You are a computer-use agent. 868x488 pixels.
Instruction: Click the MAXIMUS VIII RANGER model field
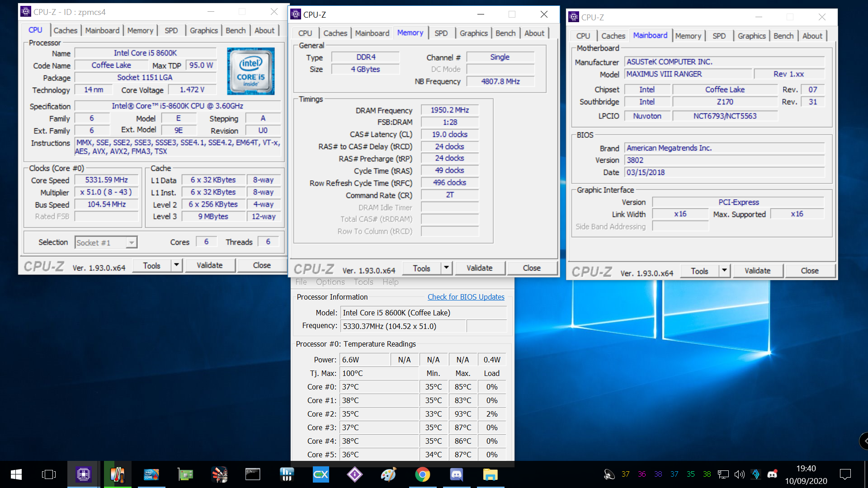(x=689, y=74)
